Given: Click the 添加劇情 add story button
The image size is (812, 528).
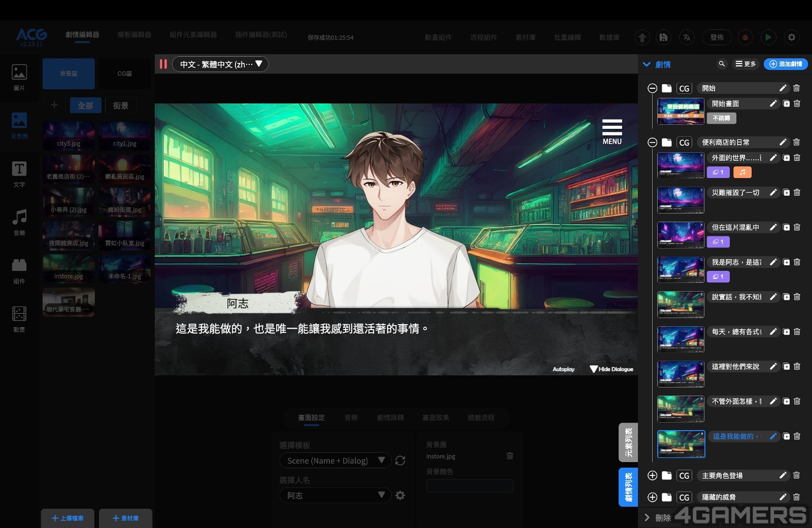Looking at the screenshot, I should pos(786,64).
